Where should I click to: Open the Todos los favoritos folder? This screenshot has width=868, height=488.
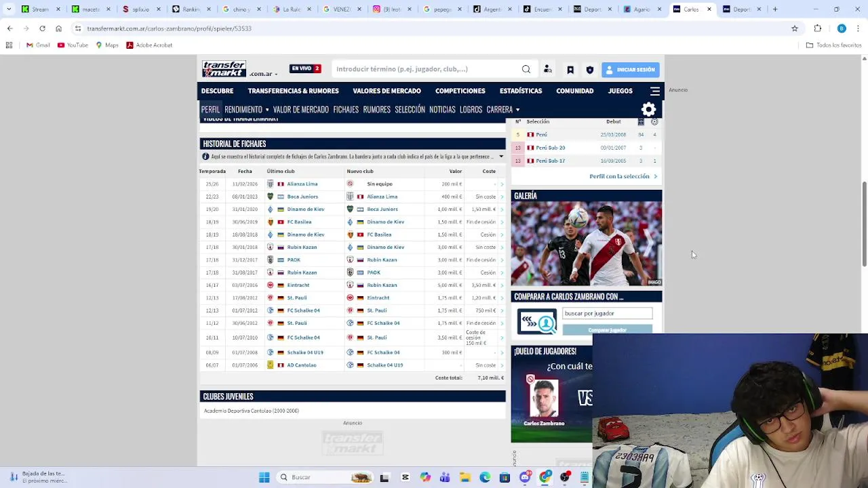coord(833,45)
